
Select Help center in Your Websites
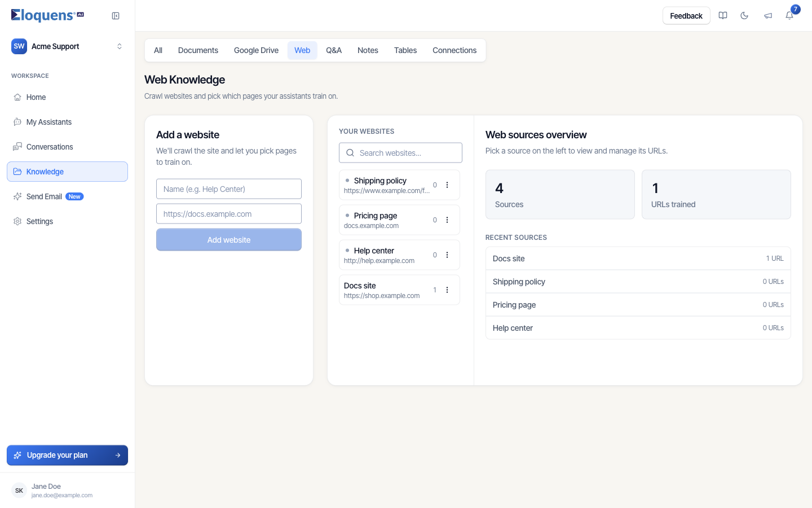pos(399,255)
